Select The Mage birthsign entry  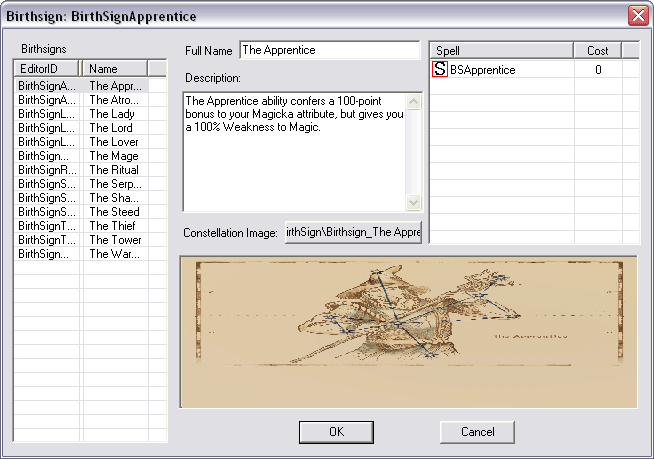click(113, 156)
